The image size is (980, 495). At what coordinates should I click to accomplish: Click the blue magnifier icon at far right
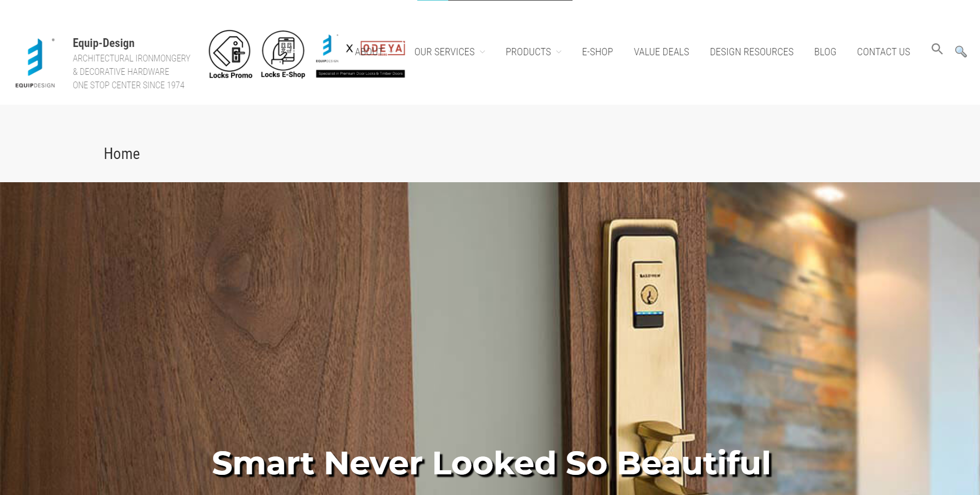pos(960,51)
